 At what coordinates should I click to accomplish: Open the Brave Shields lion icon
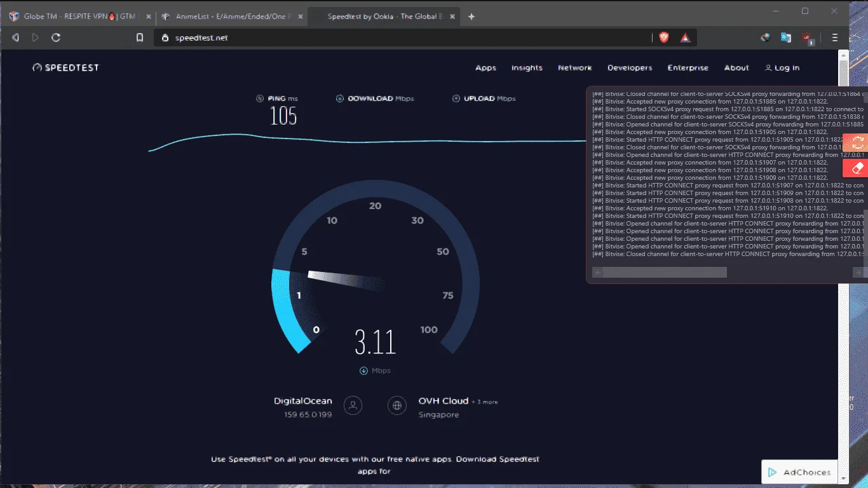point(664,38)
